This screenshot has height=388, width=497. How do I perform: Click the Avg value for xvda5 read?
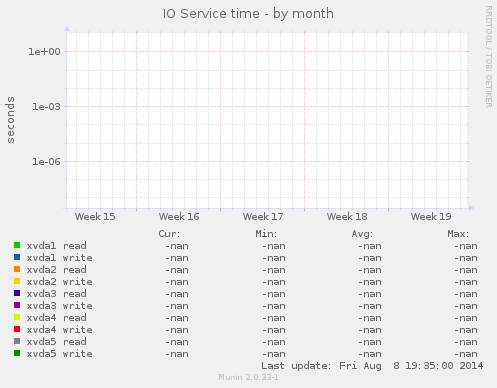pos(370,342)
